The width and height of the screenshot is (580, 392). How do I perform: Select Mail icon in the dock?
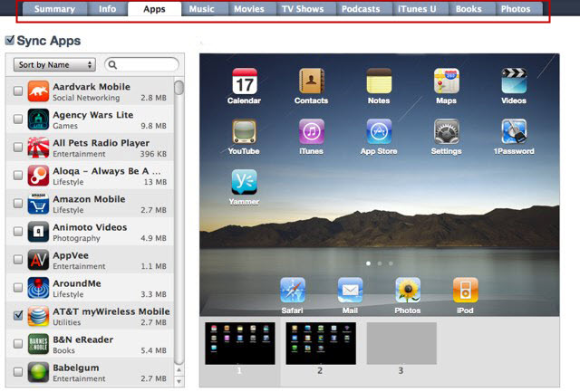(350, 291)
